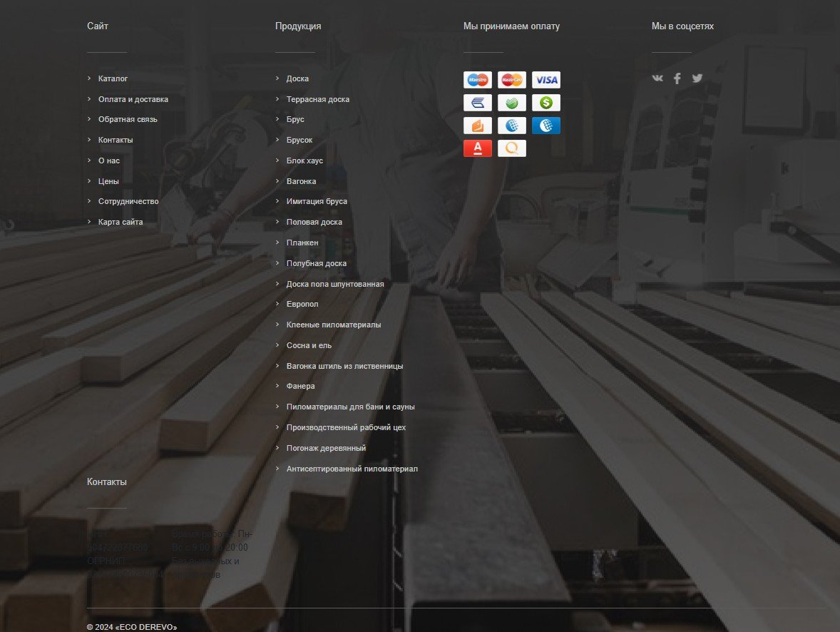Click the MasterCard payment icon
The width and height of the screenshot is (840, 632).
tap(511, 80)
